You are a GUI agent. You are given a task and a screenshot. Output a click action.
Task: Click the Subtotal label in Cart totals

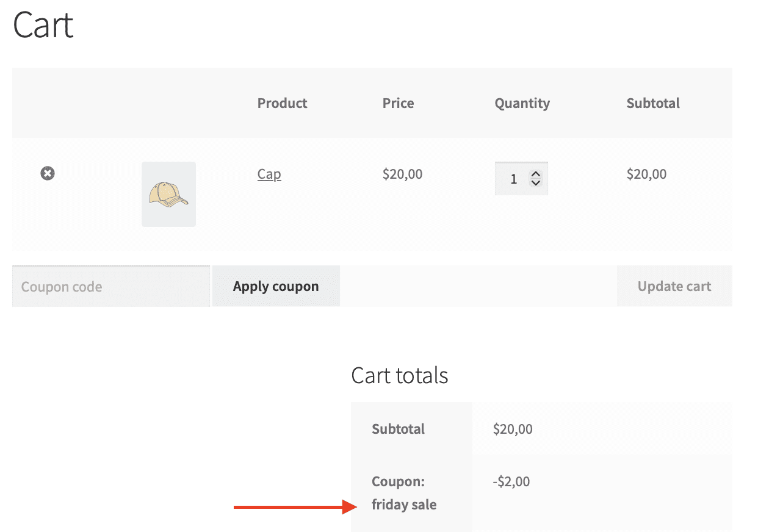point(398,429)
